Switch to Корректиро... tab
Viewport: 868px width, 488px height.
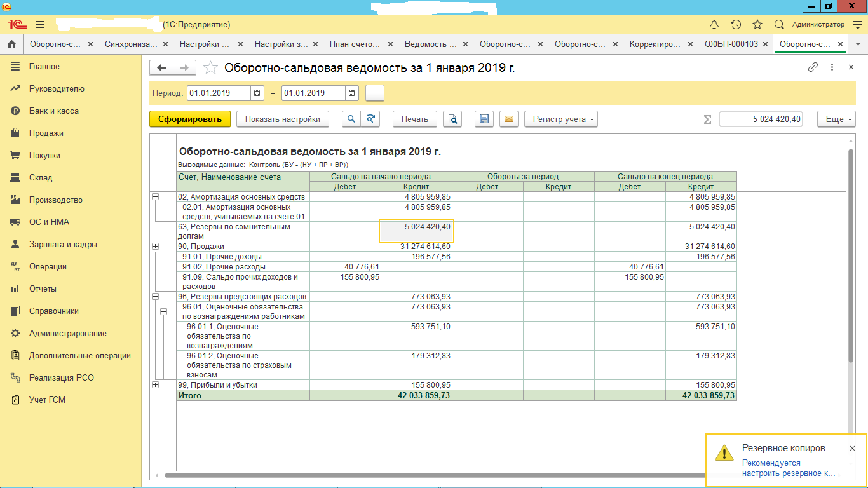(661, 44)
